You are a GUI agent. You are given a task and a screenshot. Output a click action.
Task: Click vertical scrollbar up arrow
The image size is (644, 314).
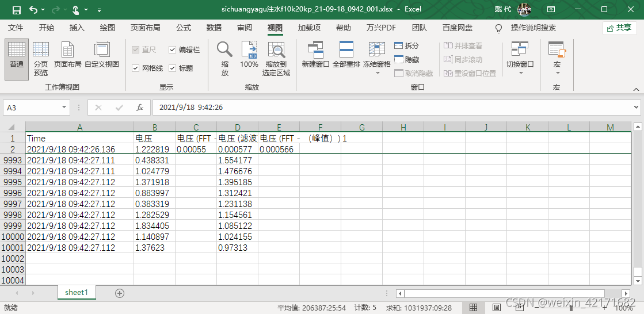click(638, 127)
